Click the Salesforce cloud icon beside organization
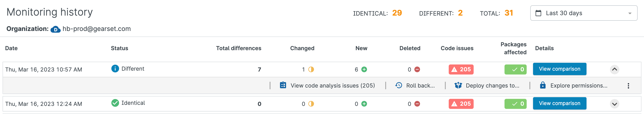 click(55, 29)
